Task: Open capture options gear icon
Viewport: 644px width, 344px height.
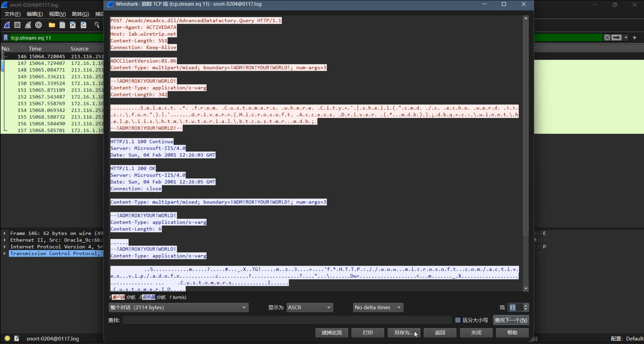Action: (39, 25)
